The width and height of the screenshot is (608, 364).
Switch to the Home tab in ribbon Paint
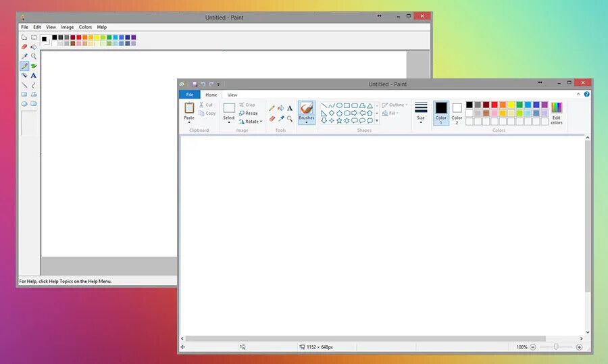click(211, 95)
